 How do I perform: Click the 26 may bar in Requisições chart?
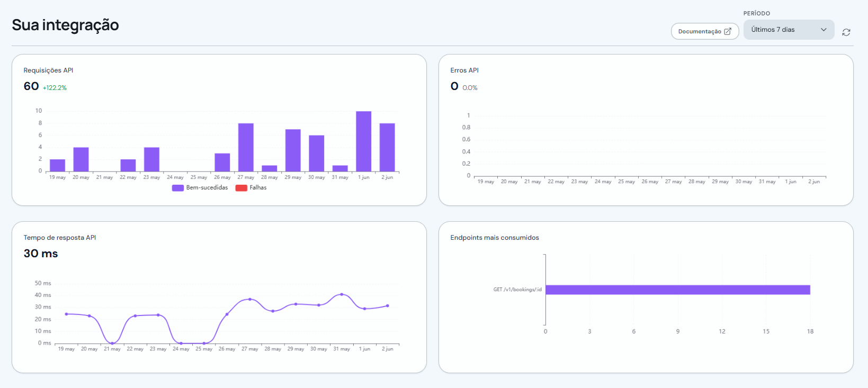222,163
